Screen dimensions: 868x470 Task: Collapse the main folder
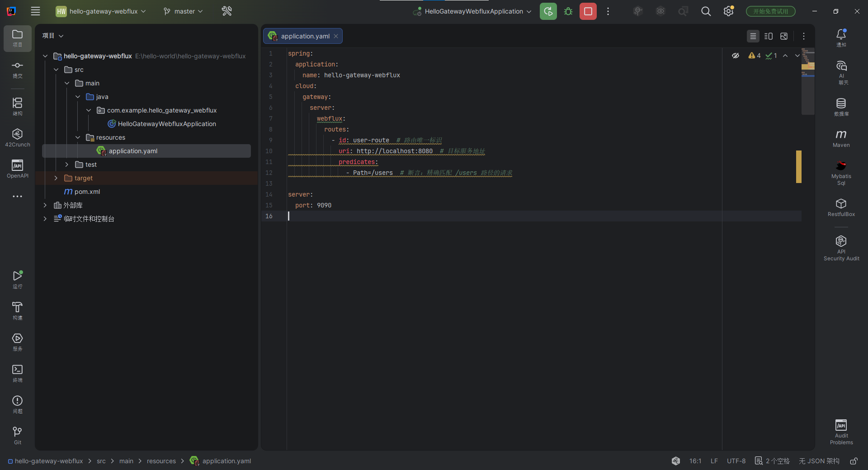click(67, 83)
